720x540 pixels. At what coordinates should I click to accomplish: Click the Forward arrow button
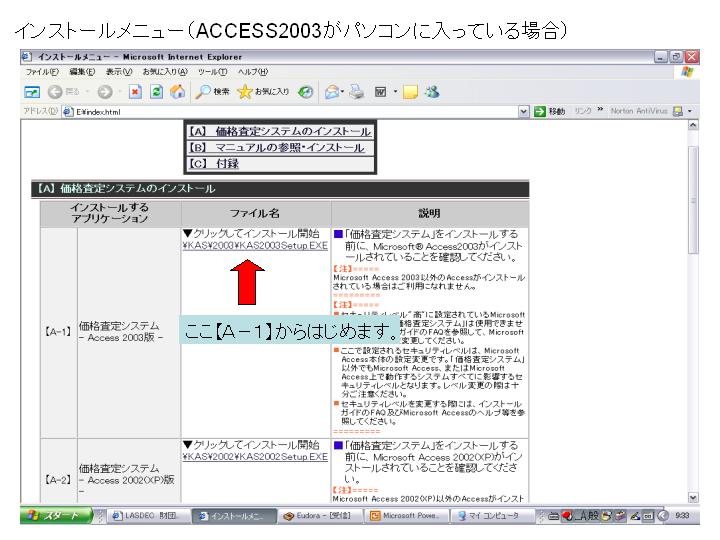coord(105,92)
